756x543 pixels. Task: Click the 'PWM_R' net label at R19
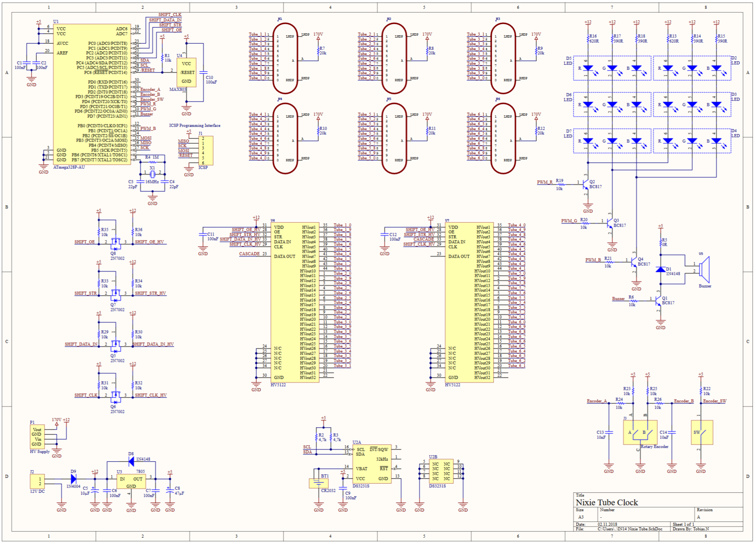coord(544,182)
